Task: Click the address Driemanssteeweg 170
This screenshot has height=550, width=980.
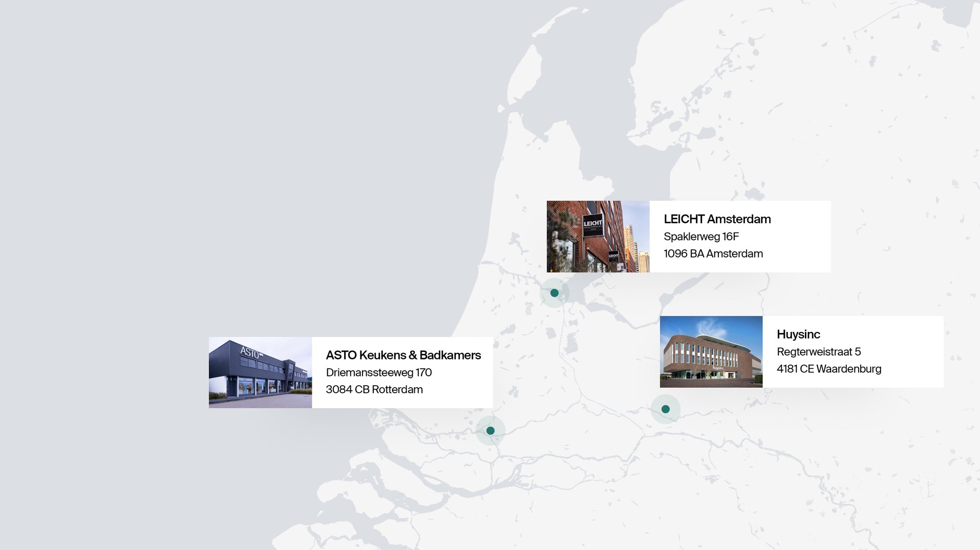Action: point(379,373)
